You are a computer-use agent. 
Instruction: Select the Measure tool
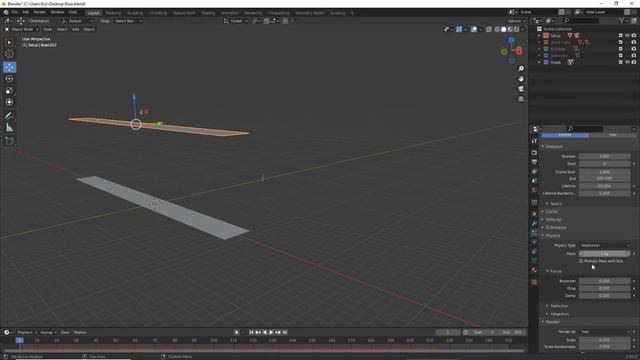point(9,128)
